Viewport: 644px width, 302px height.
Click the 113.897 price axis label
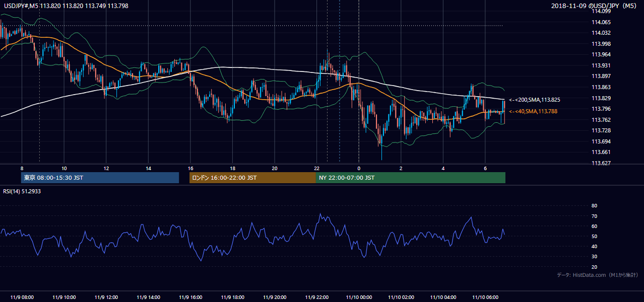point(601,77)
